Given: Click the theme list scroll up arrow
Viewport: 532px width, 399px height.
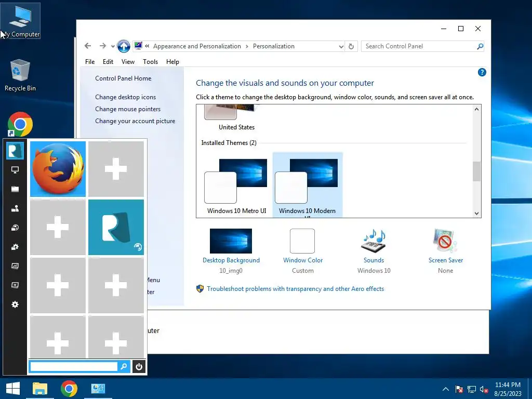Looking at the screenshot, I should [x=476, y=109].
